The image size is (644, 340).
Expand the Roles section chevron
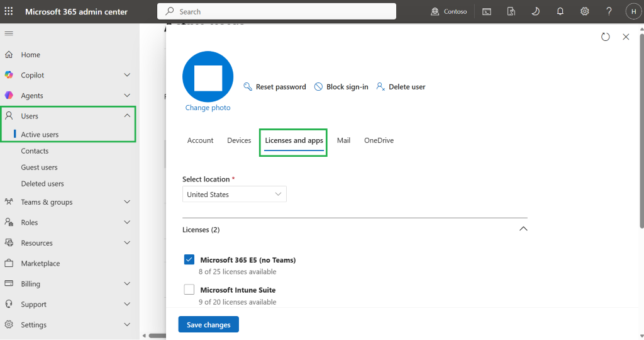click(127, 222)
